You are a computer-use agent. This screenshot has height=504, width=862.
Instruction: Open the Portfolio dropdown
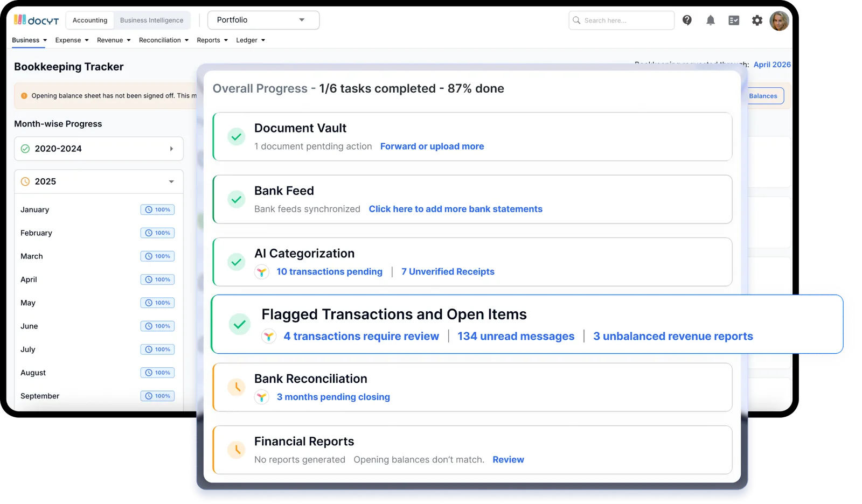(263, 20)
